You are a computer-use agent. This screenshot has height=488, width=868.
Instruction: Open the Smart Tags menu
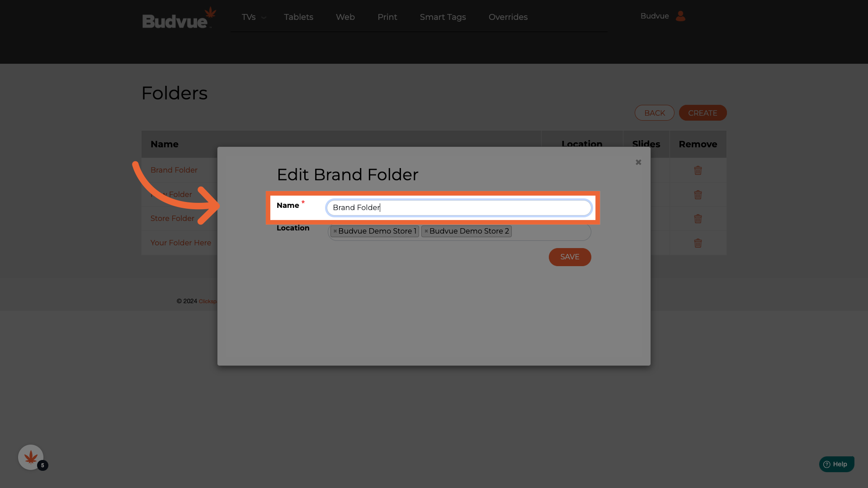(x=443, y=17)
